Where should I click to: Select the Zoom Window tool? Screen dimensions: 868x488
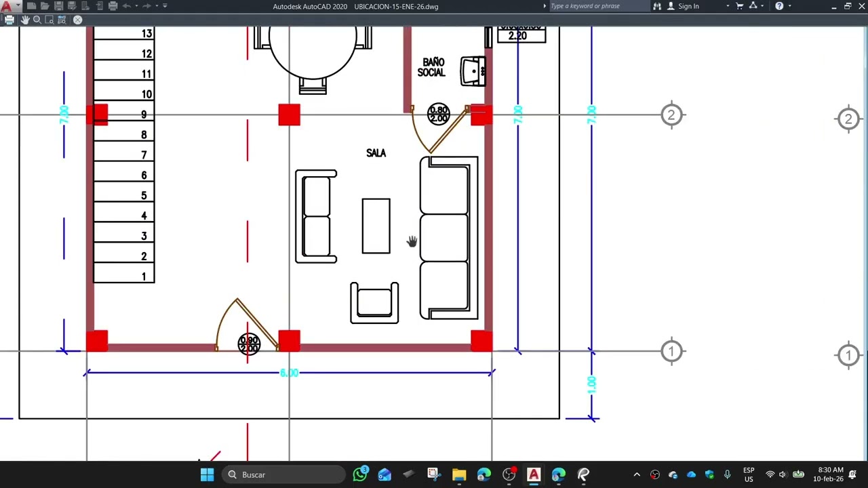50,20
